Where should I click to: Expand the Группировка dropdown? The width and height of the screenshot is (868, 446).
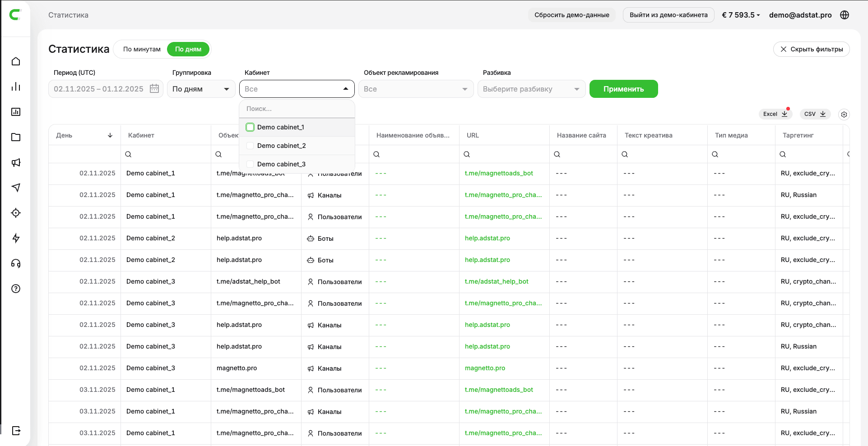tap(201, 89)
